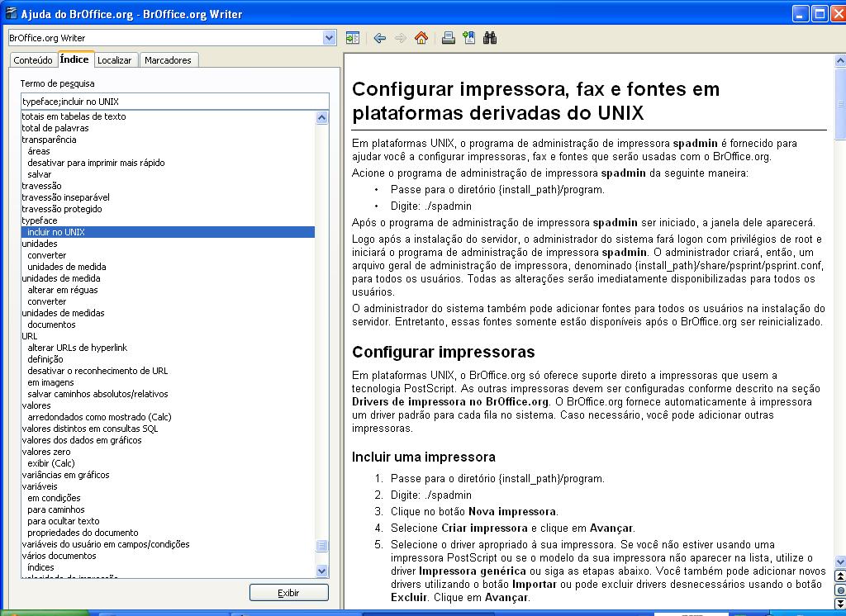Screen dimensions: 846x616
Task: Go forward to next help page
Action: coord(401,38)
